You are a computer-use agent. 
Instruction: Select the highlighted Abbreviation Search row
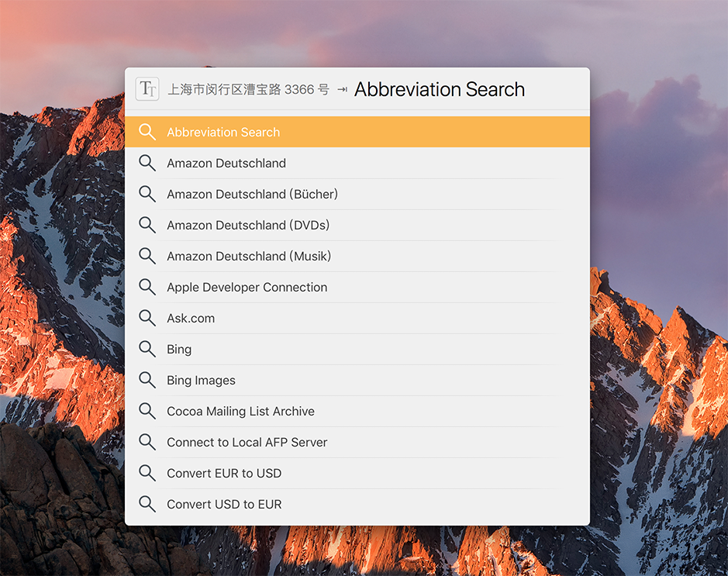click(x=357, y=132)
